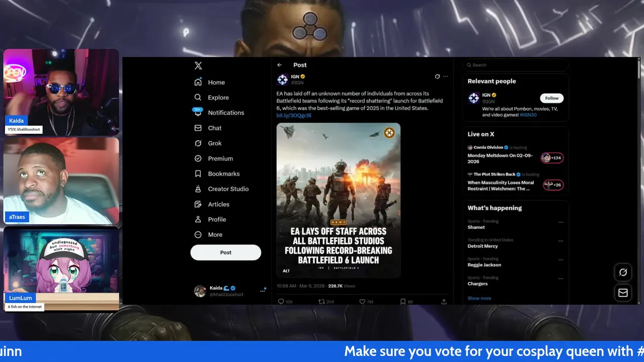
Task: Open Home from the sidebar
Action: point(210,82)
